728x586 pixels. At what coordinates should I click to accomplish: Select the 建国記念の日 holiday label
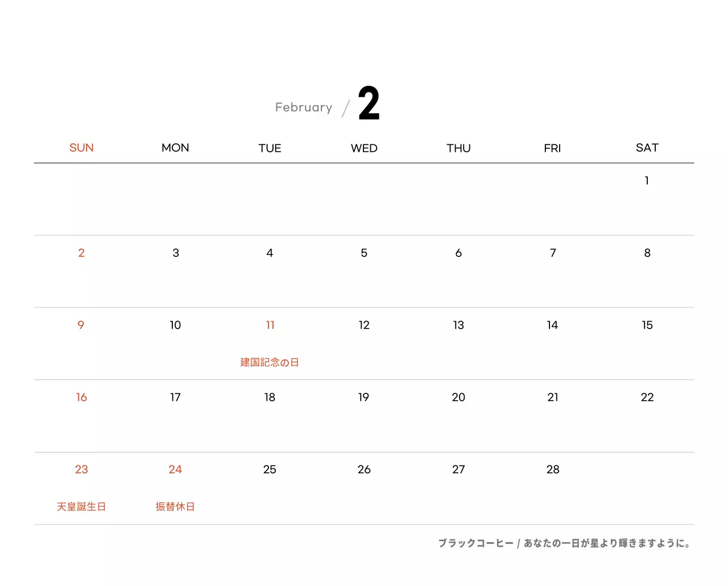270,363
